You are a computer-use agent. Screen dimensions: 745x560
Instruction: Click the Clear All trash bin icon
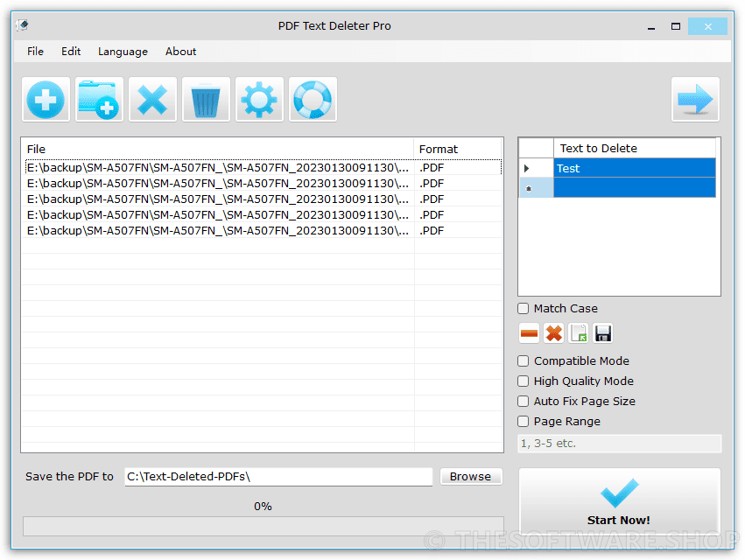(x=206, y=99)
